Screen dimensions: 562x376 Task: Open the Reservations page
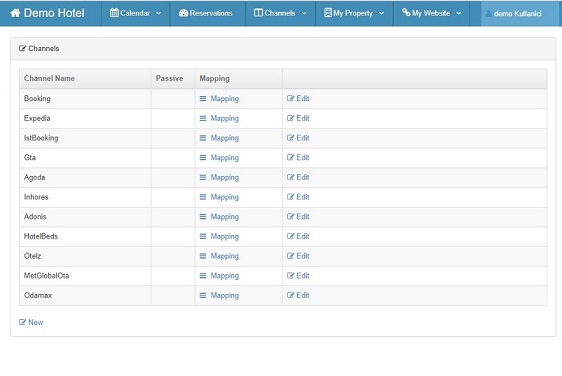coord(208,13)
